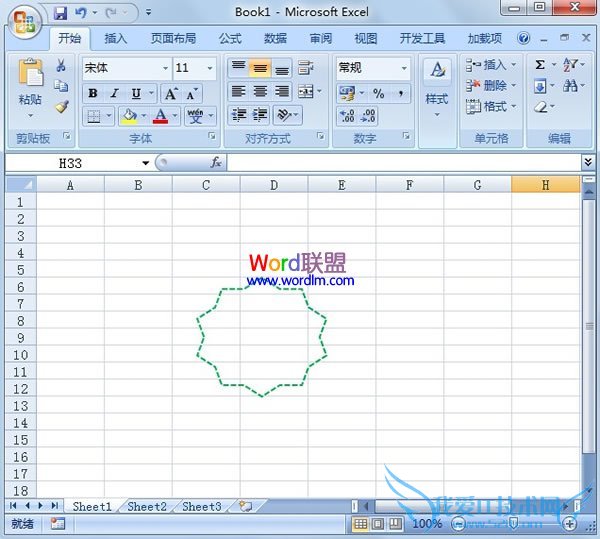
Task: Switch to Page Layout view
Action: pyautogui.click(x=378, y=524)
